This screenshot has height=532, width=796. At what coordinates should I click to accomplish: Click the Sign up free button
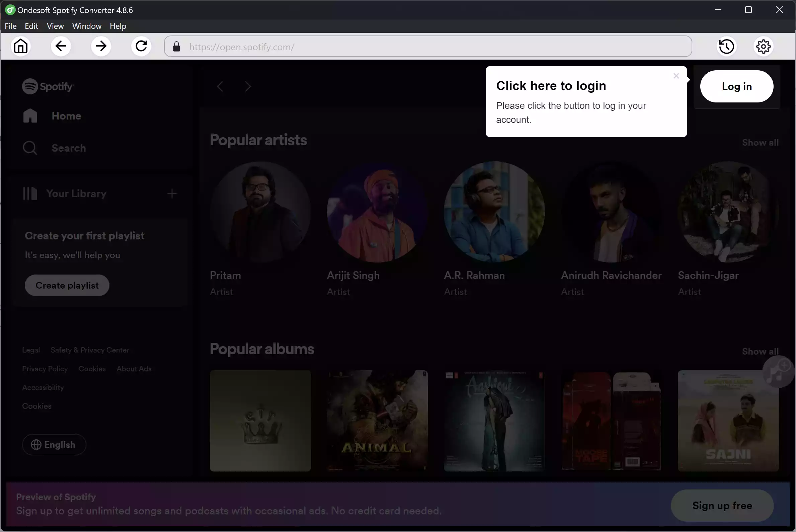pos(722,506)
